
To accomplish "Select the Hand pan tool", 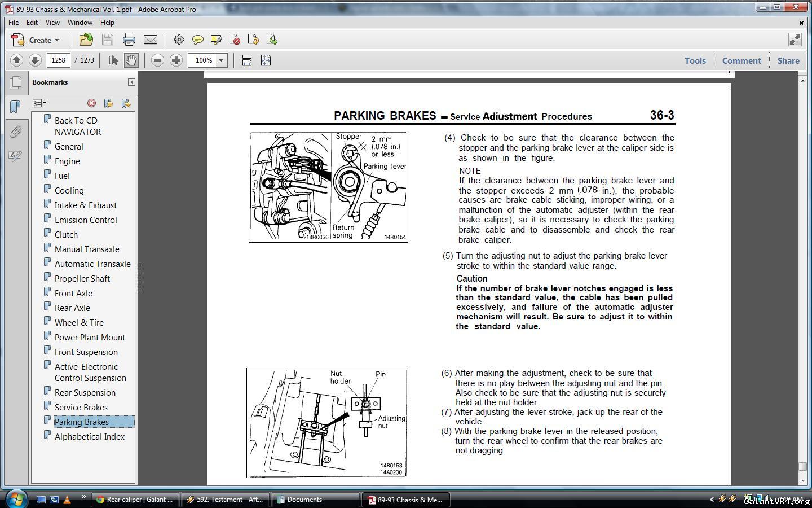I will point(131,60).
